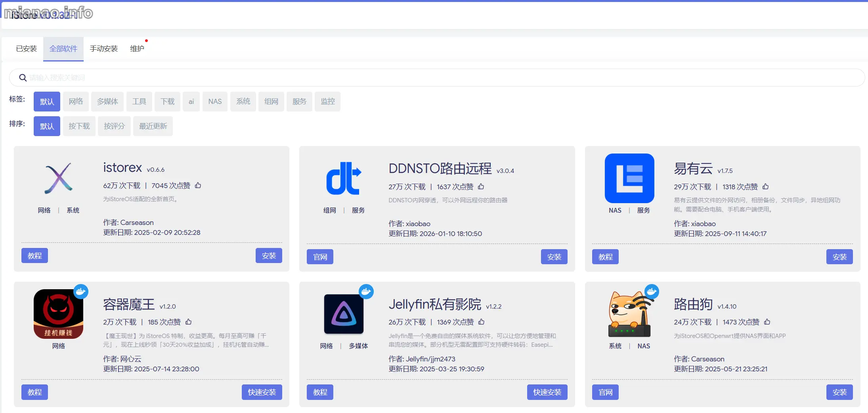Open the 官网 link on DDNSTO card
Image resolution: width=868 pixels, height=413 pixels.
click(x=319, y=256)
